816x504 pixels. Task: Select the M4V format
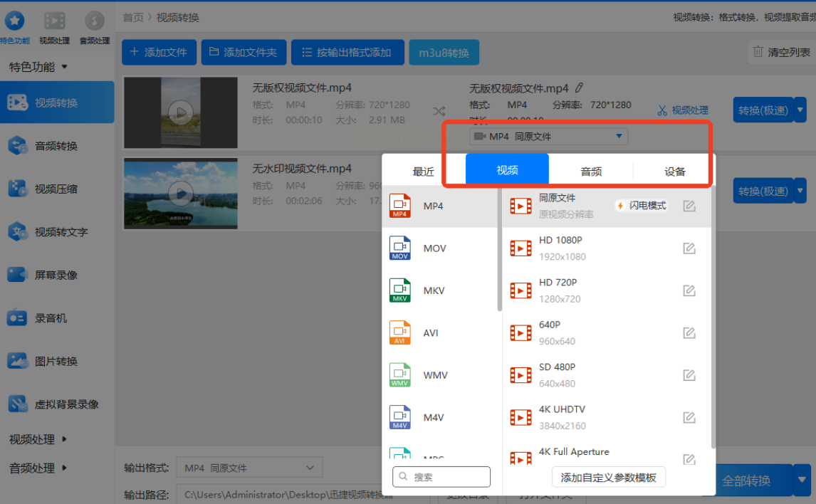440,417
